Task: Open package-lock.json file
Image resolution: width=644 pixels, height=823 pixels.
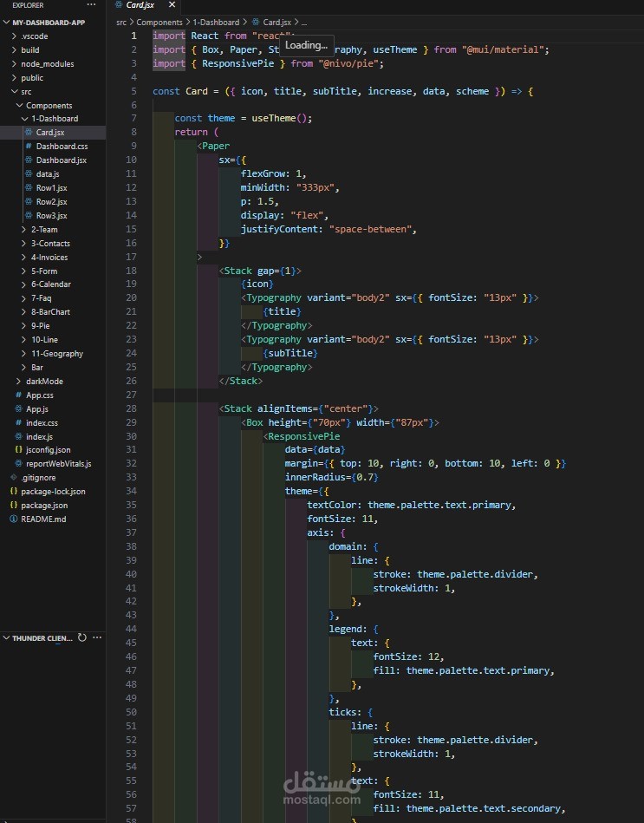Action: click(x=53, y=491)
